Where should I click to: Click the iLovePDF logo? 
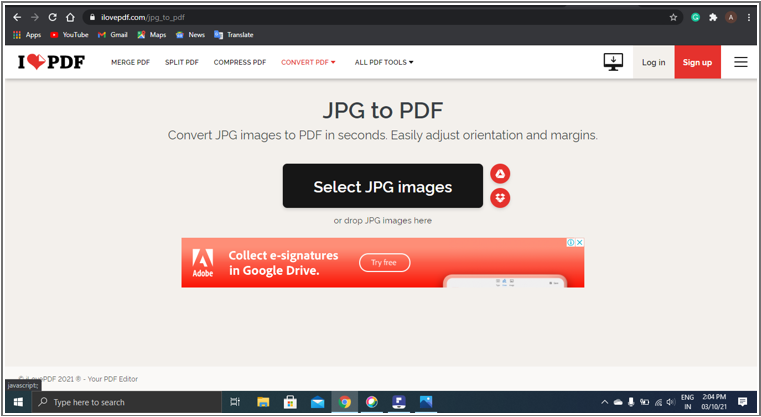51,62
